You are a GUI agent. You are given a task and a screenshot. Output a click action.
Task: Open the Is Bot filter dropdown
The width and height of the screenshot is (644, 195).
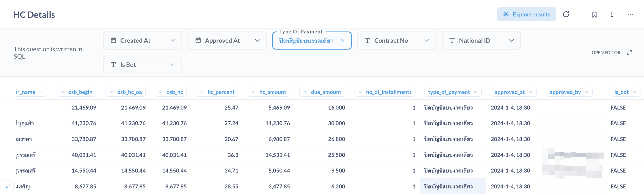point(173,65)
